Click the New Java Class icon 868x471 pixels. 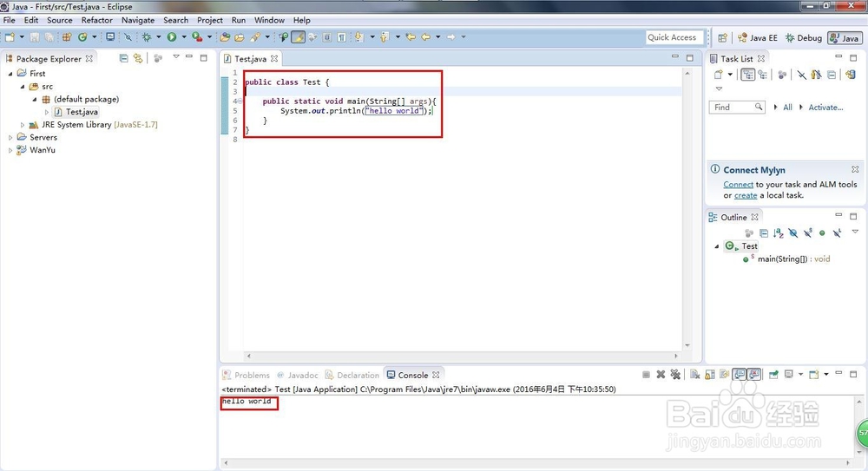click(x=82, y=37)
